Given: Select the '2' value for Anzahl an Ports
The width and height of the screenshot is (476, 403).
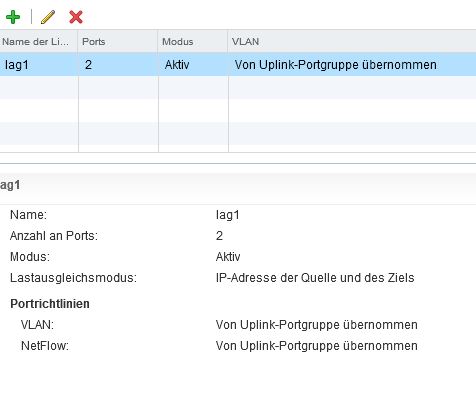Looking at the screenshot, I should click(219, 236).
